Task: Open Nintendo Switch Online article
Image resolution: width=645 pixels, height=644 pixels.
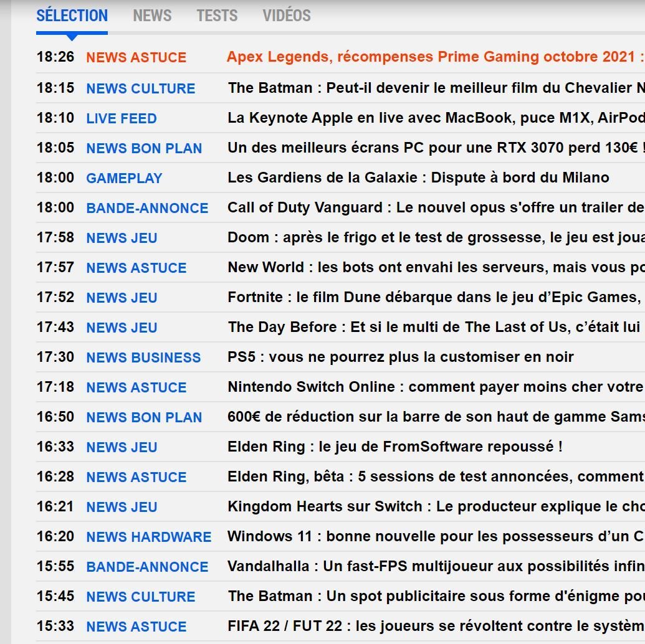Action: pyautogui.click(x=436, y=387)
